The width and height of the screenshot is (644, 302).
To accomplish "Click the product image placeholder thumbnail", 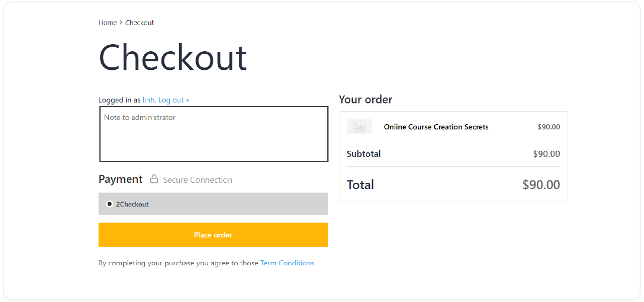I will point(359,127).
